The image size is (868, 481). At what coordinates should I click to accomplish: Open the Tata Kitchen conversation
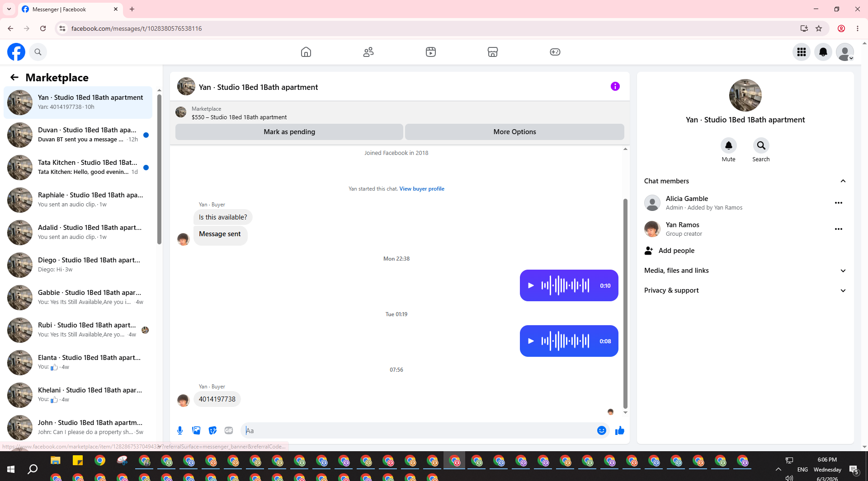coord(78,168)
